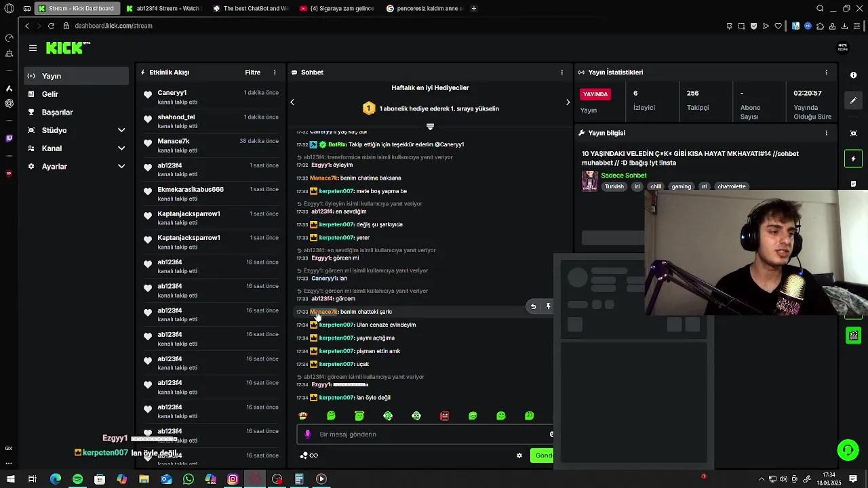
Task: Open the browser downloads icon
Action: click(x=844, y=26)
